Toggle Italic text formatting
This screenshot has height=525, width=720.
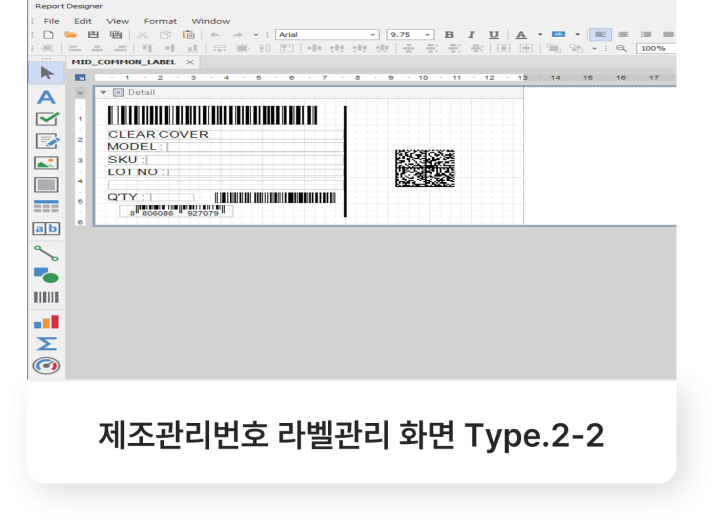471,35
